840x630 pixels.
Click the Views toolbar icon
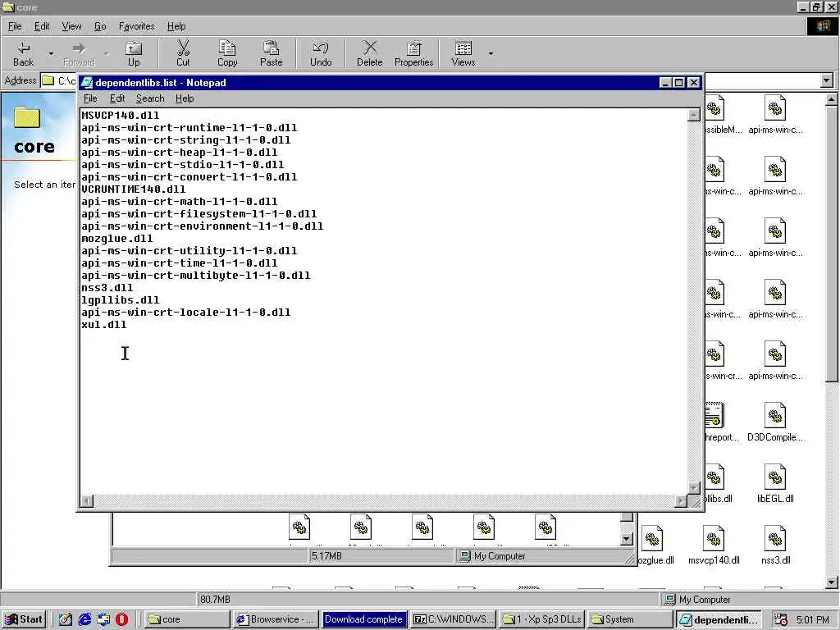pyautogui.click(x=463, y=54)
